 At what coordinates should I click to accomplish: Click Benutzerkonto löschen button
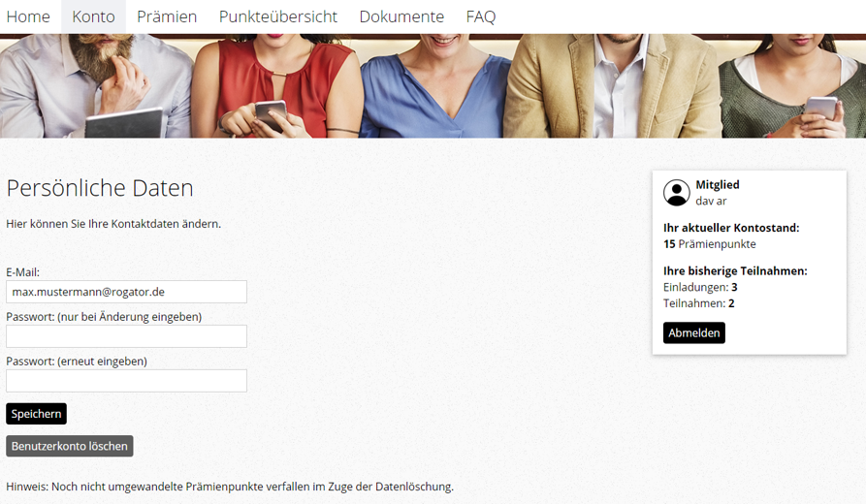(x=70, y=446)
